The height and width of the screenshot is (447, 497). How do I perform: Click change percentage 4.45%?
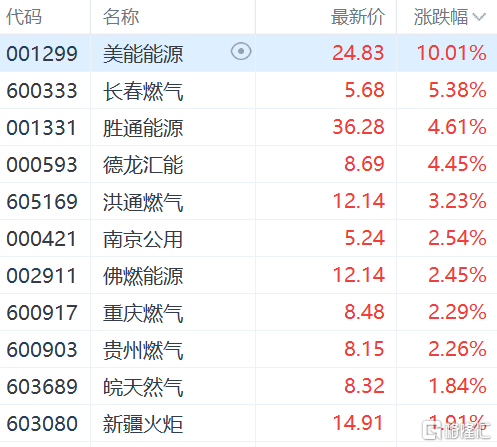457,164
